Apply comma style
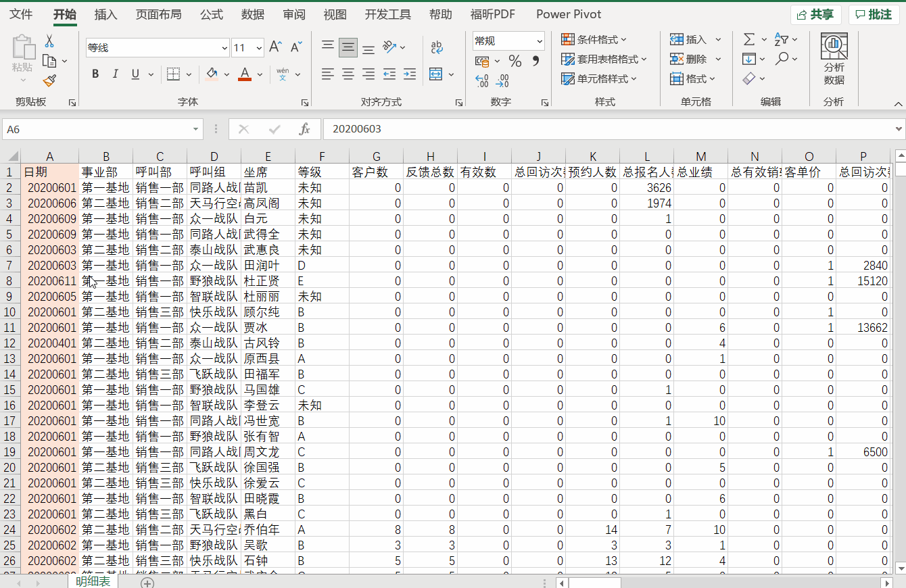This screenshot has width=906, height=588. (535, 62)
